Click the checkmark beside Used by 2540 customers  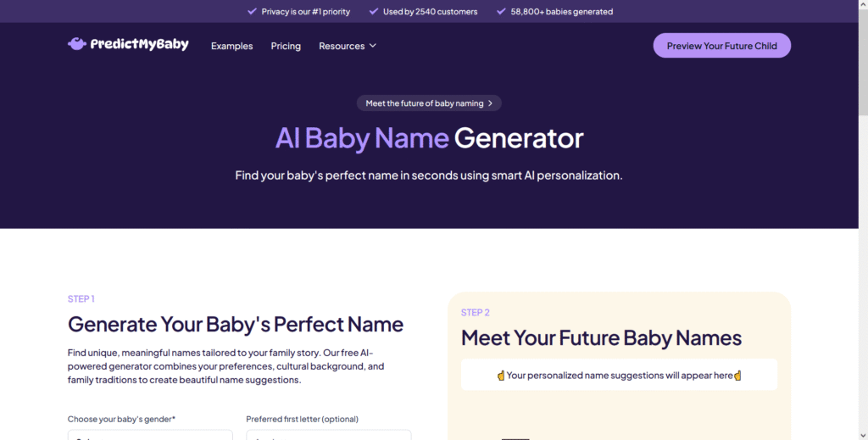coord(374,11)
